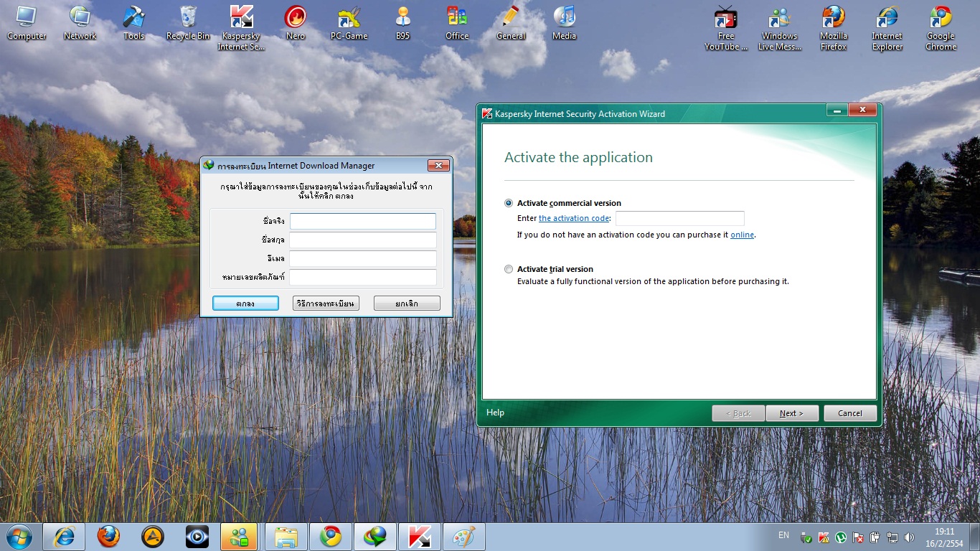The width and height of the screenshot is (980, 551).
Task: Launch Google Chrome desktop shortcut
Action: tap(941, 28)
